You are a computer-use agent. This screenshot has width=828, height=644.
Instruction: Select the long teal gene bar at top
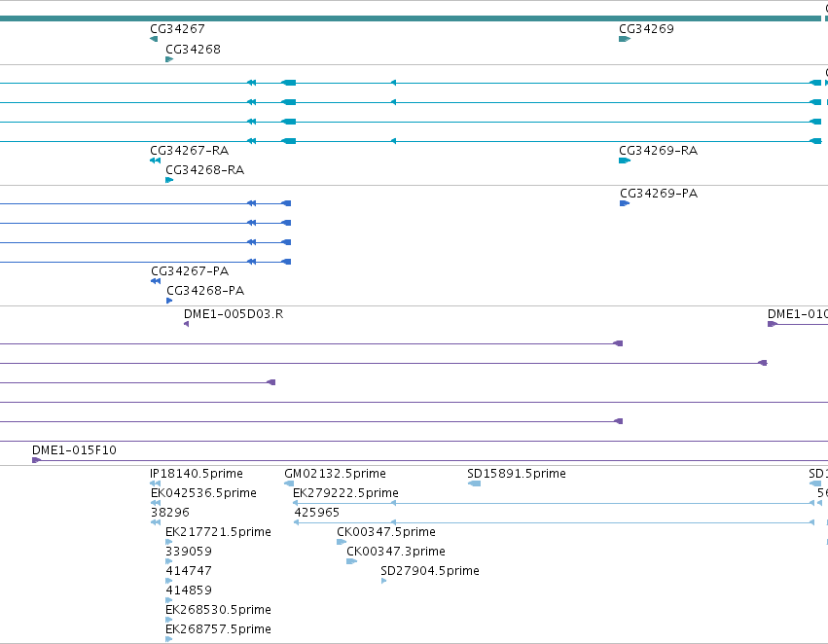pos(411,18)
